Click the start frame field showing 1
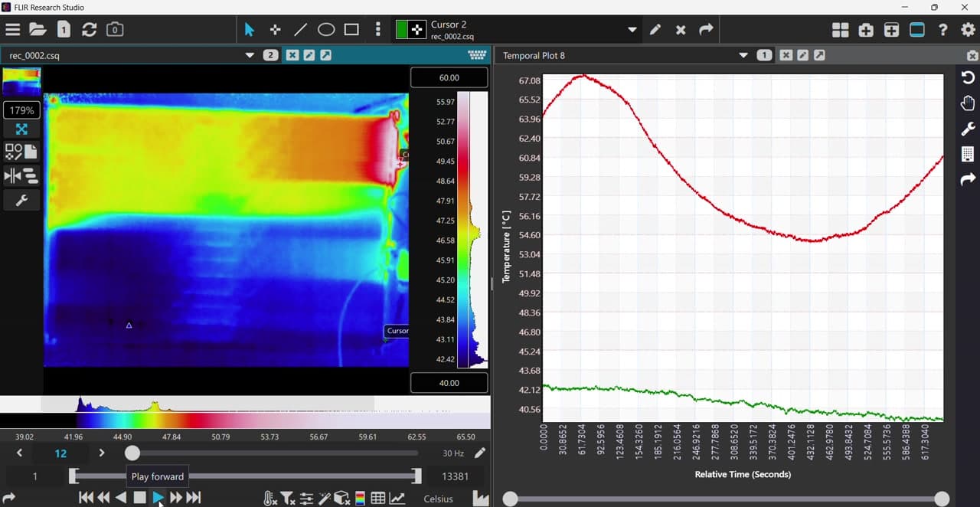 34,476
